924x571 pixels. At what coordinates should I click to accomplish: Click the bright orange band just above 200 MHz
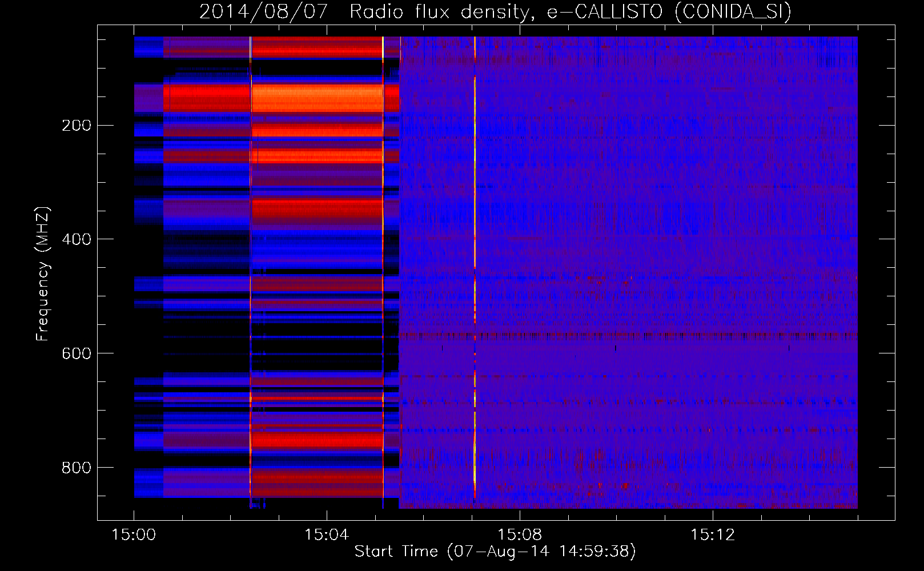click(318, 98)
